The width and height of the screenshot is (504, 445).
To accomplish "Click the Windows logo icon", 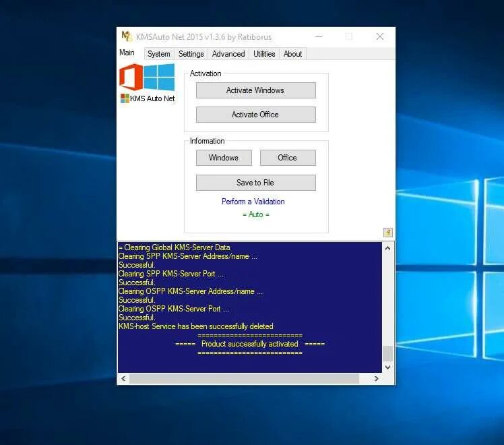I will coord(159,77).
